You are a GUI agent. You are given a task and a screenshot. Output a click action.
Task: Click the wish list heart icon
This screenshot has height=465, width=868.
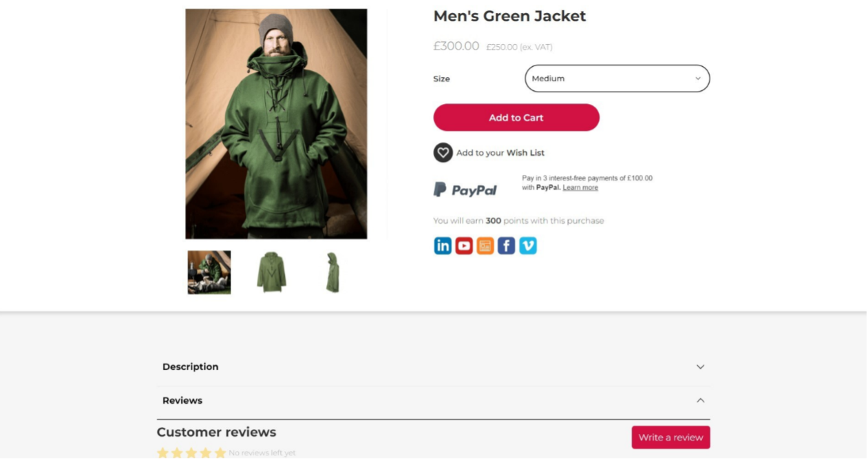[x=443, y=152]
